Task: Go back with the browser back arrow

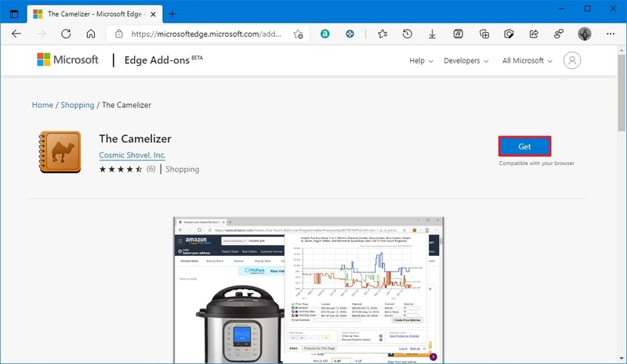Action: pos(16,34)
